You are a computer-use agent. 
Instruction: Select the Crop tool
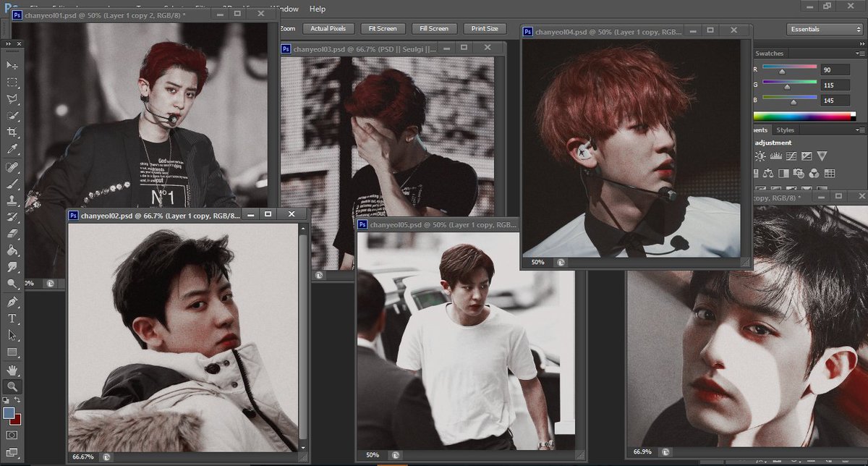click(x=12, y=132)
